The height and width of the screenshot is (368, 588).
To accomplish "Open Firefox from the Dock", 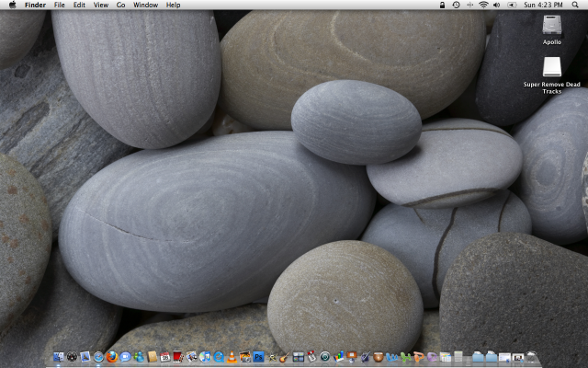I will pyautogui.click(x=111, y=357).
